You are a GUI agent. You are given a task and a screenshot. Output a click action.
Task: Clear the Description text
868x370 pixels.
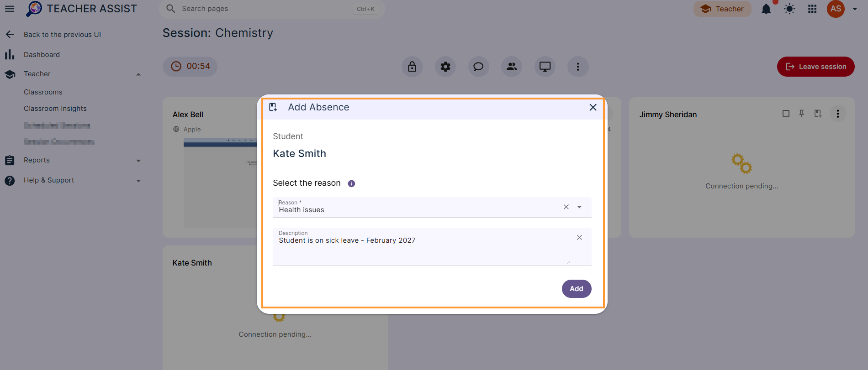579,237
